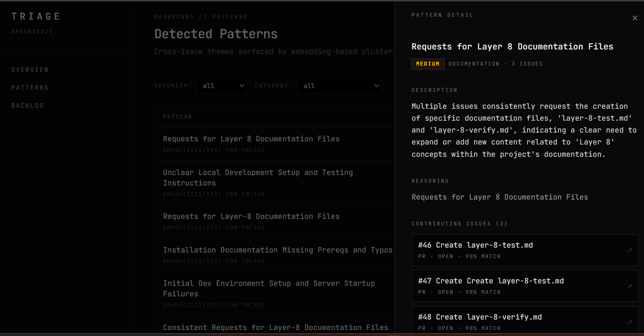Click the TRIAGE logo
The width and height of the screenshot is (644, 336).
(x=36, y=16)
